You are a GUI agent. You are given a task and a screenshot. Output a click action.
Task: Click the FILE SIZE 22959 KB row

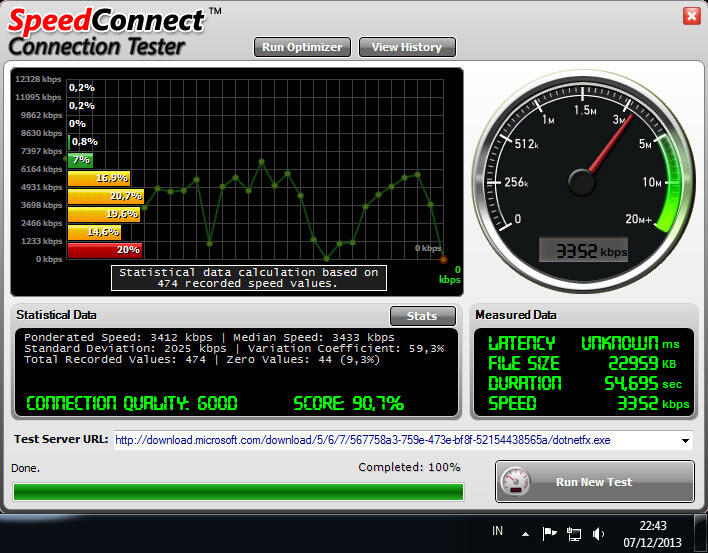(582, 363)
